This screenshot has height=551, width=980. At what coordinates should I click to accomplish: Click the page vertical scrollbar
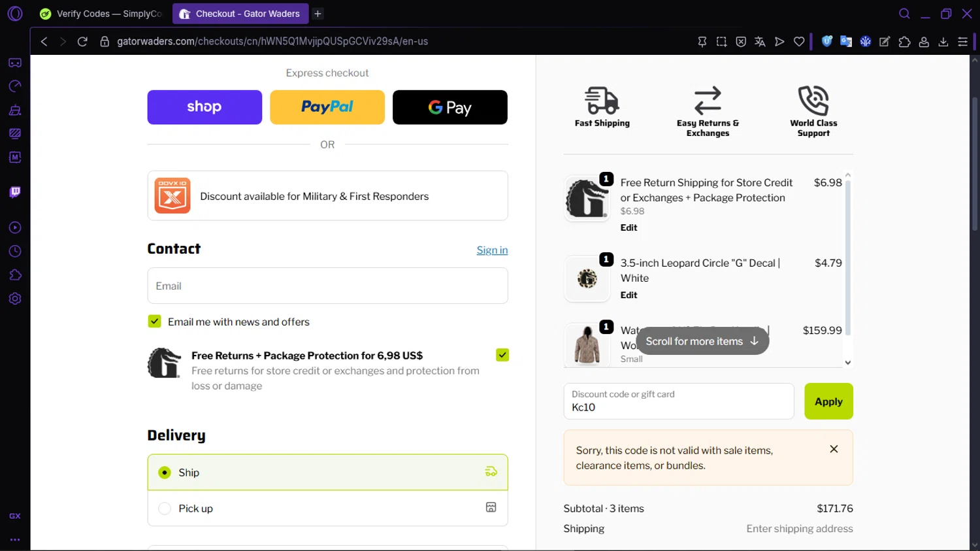[975, 163]
